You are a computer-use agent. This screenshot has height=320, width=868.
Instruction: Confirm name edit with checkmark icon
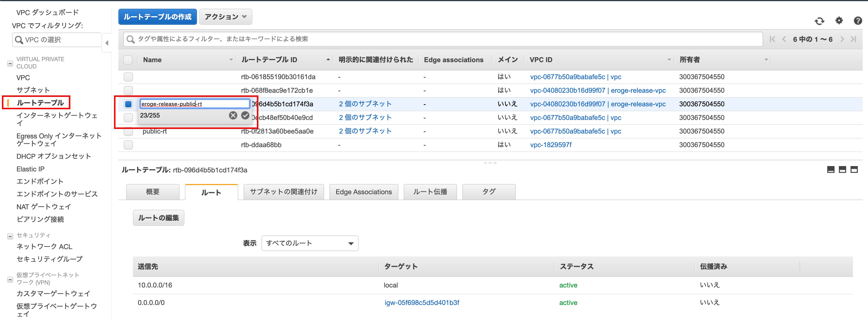[245, 115]
